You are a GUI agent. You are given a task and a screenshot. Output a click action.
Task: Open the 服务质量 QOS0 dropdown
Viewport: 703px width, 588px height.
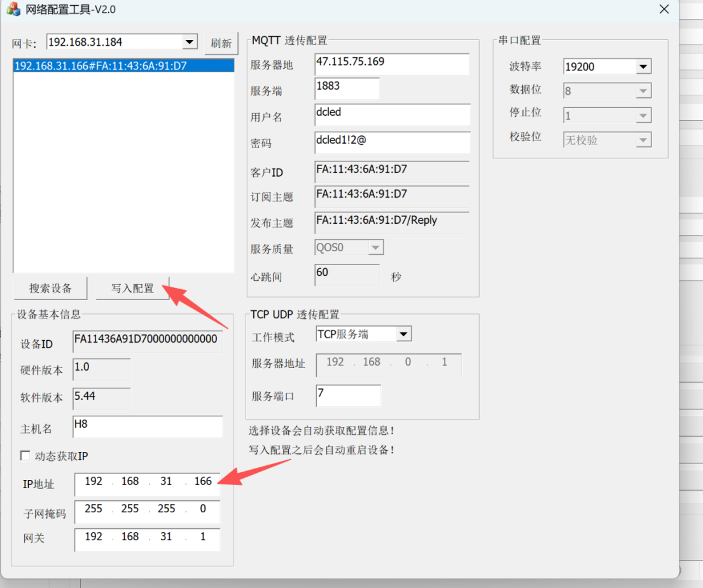click(375, 247)
